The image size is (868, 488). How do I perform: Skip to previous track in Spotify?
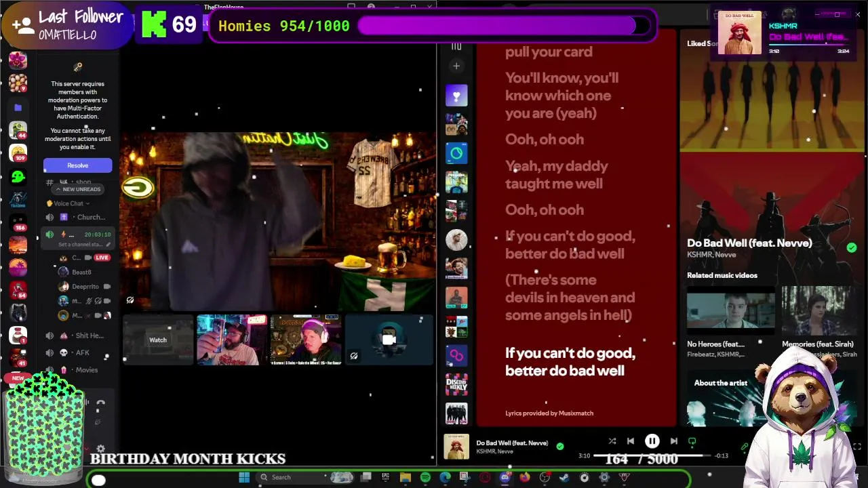click(x=631, y=441)
